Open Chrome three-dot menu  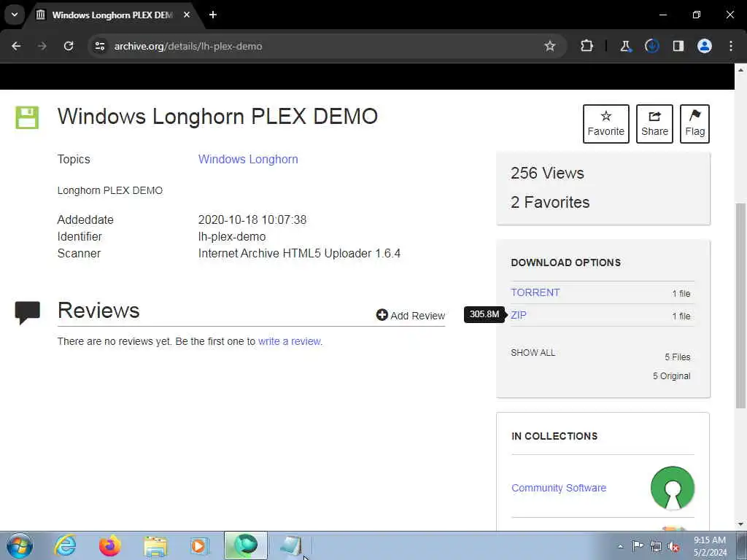pos(731,46)
